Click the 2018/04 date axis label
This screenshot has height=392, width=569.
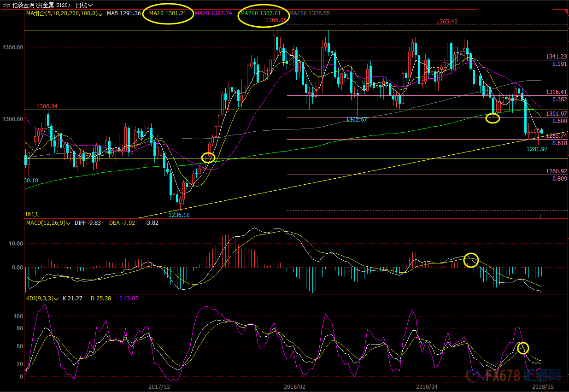[427, 387]
